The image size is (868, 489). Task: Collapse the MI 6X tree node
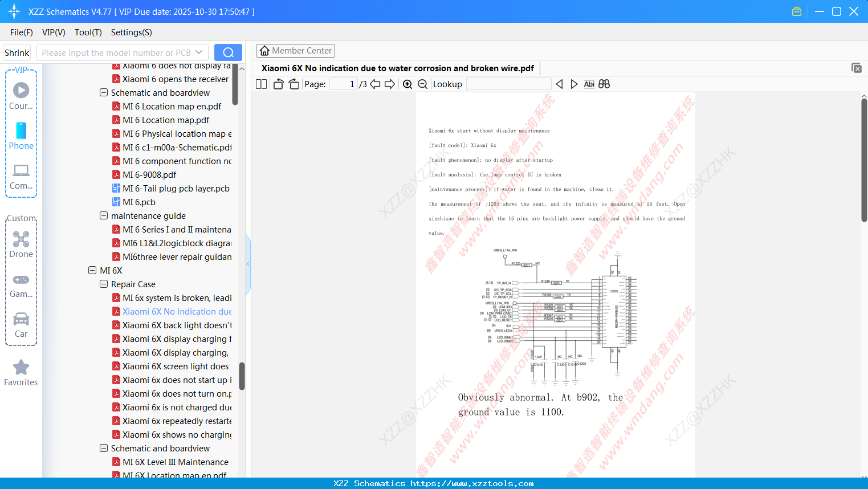[92, 271]
